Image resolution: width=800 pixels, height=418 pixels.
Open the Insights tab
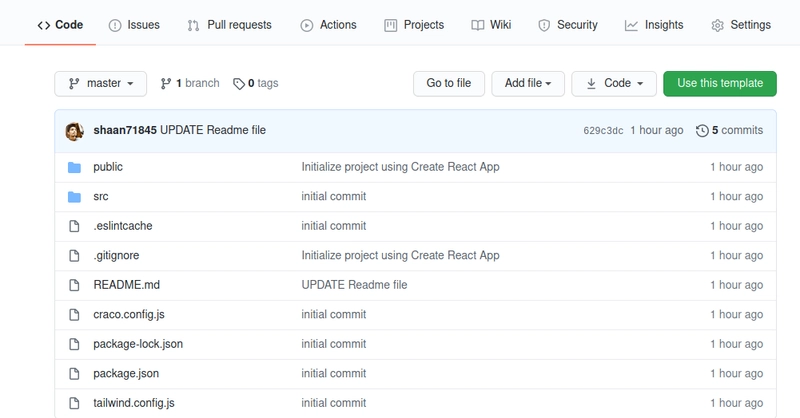pos(654,25)
